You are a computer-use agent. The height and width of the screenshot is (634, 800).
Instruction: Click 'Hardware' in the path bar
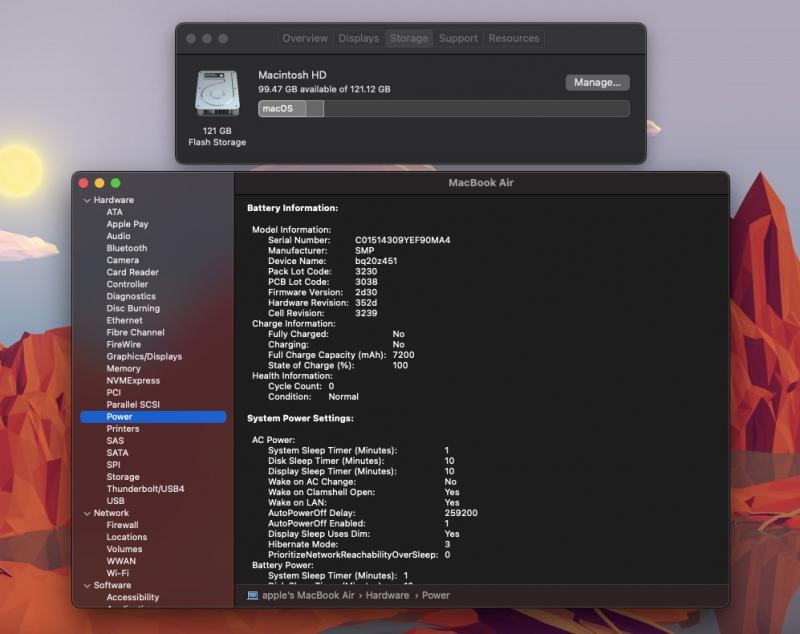[x=387, y=595]
